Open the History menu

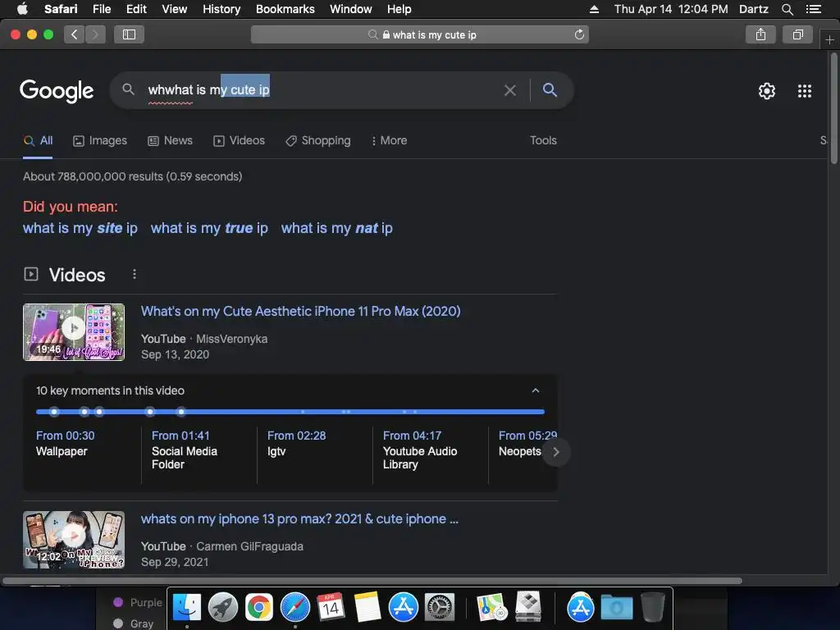221,9
